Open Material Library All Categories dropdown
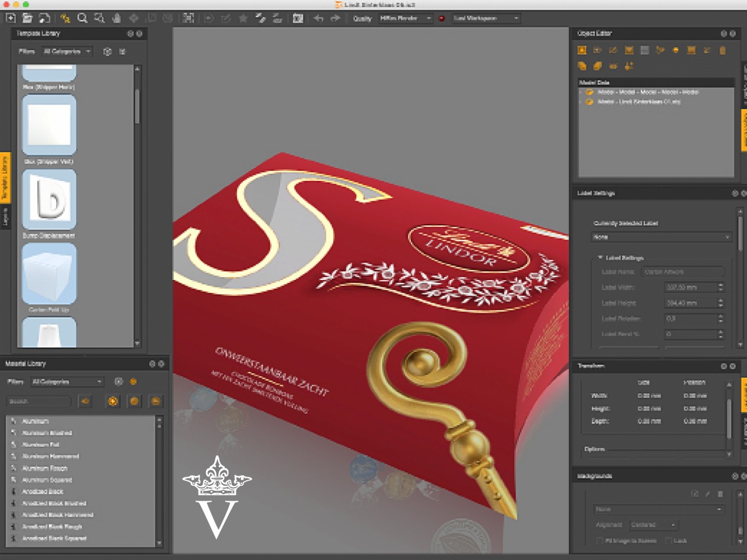 (x=67, y=381)
